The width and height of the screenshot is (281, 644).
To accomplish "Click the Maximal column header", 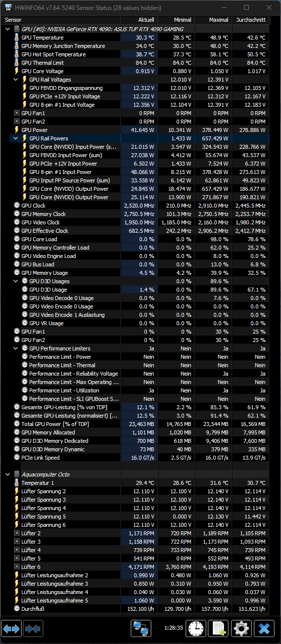I will (x=213, y=20).
